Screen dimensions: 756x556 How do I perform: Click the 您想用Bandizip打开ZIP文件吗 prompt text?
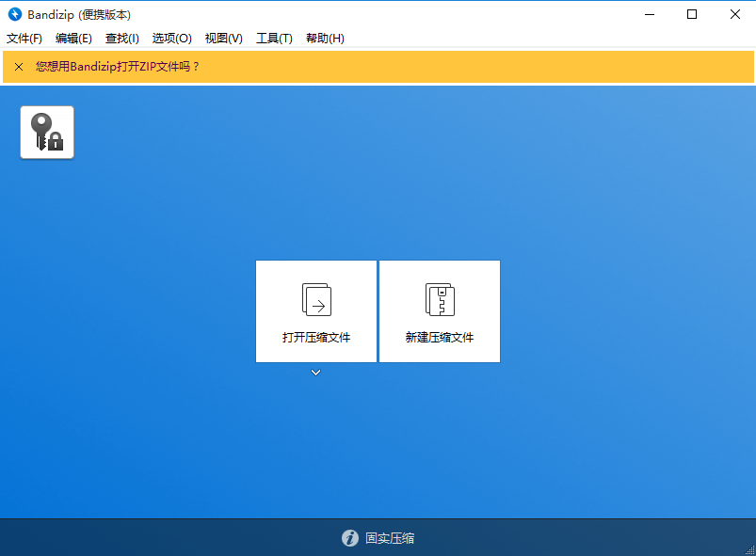coord(118,67)
